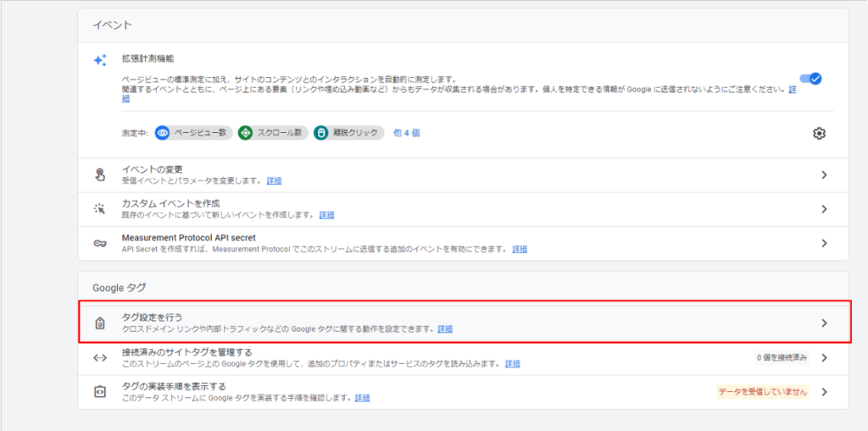This screenshot has width=868, height=431.
Task: Open the タグ設定を行う row
Action: pyautogui.click(x=464, y=323)
